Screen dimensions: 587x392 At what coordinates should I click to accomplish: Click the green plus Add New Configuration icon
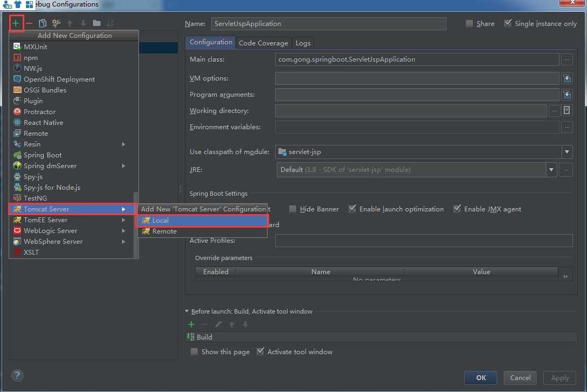pyautogui.click(x=16, y=23)
